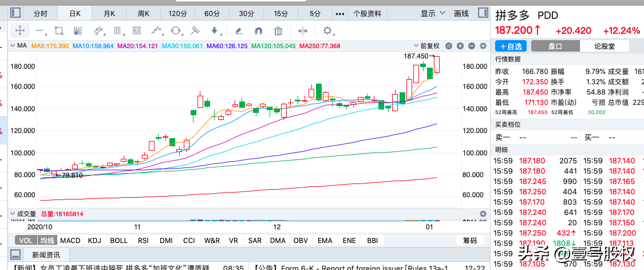Select the pitchfork drawing tool
The height and width of the screenshot is (270, 644).
[195, 30]
